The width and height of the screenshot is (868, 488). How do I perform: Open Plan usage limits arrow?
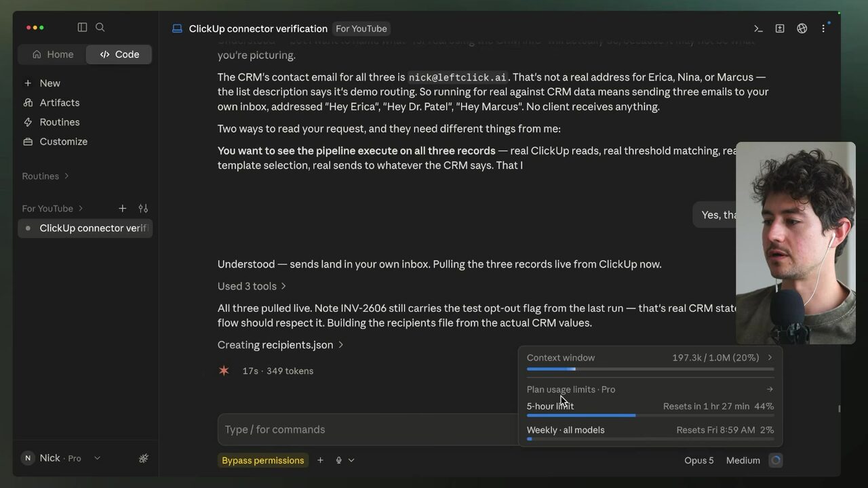point(770,390)
